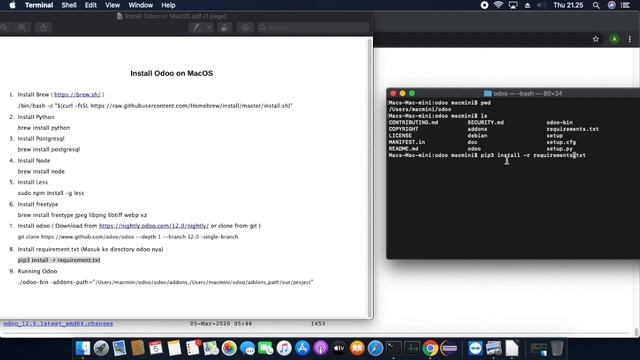Open odoo_12.0.latest_amd64.changes link in Chrome

[58, 324]
